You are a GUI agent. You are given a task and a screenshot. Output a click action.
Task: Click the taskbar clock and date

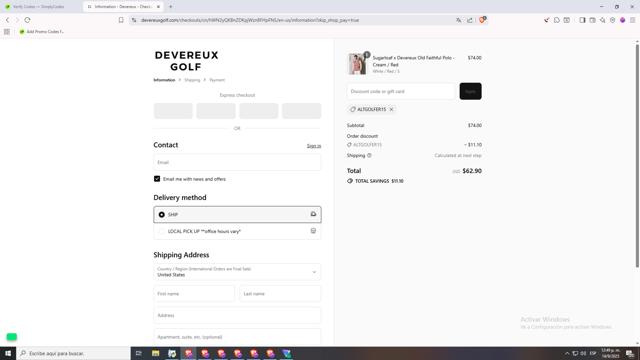610,353
